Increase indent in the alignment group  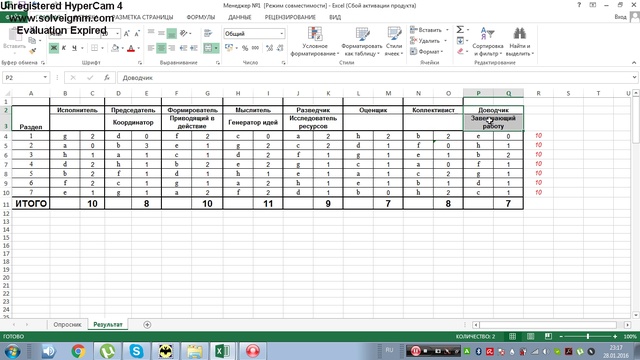(x=194, y=48)
